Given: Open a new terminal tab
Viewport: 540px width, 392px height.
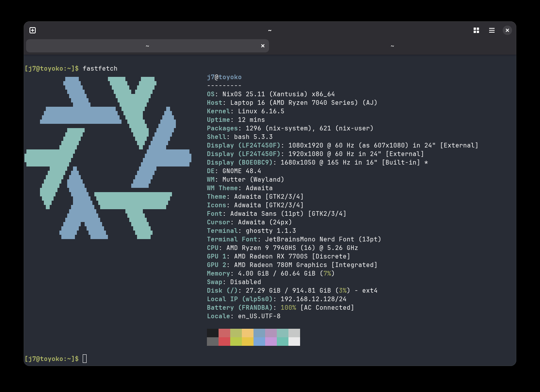Looking at the screenshot, I should point(33,30).
